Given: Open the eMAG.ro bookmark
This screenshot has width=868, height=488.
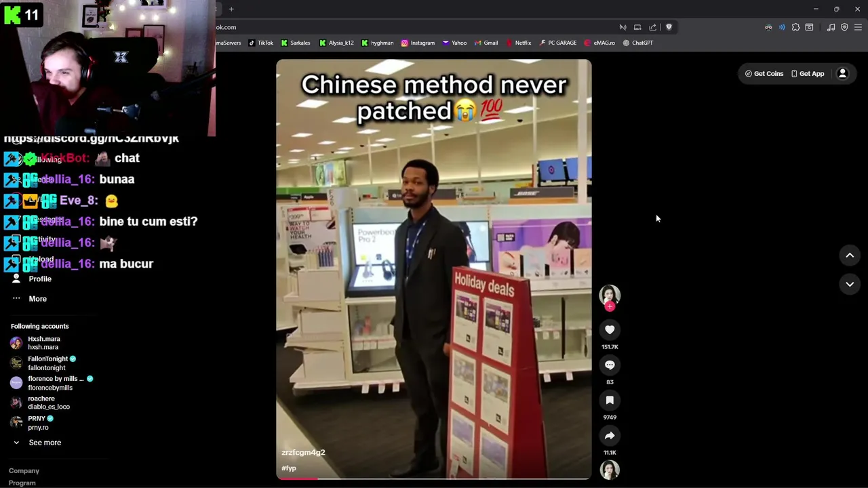Looking at the screenshot, I should coord(599,43).
